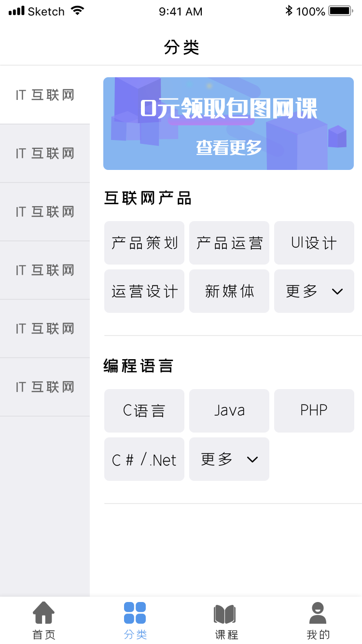362x644 pixels.
Task: Select the PHP chip
Action: (x=314, y=411)
